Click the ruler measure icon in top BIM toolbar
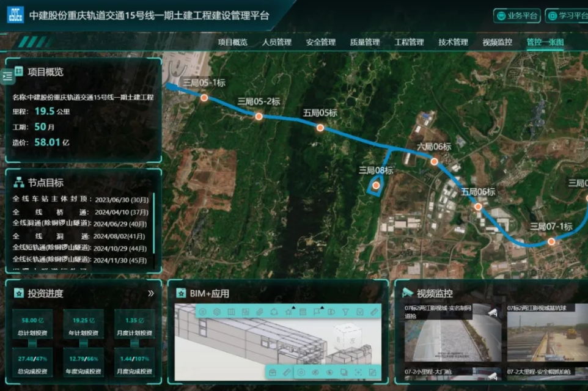 tap(374, 312)
